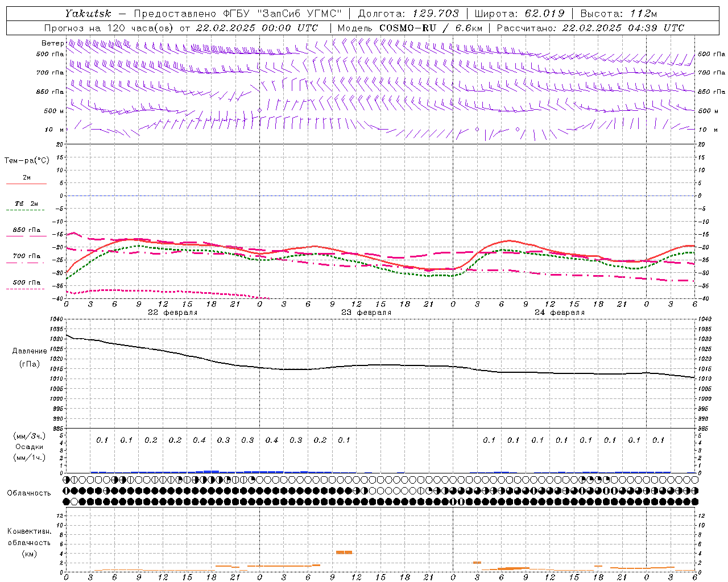Click the 700 гПа temperature legend entry

(x=27, y=256)
